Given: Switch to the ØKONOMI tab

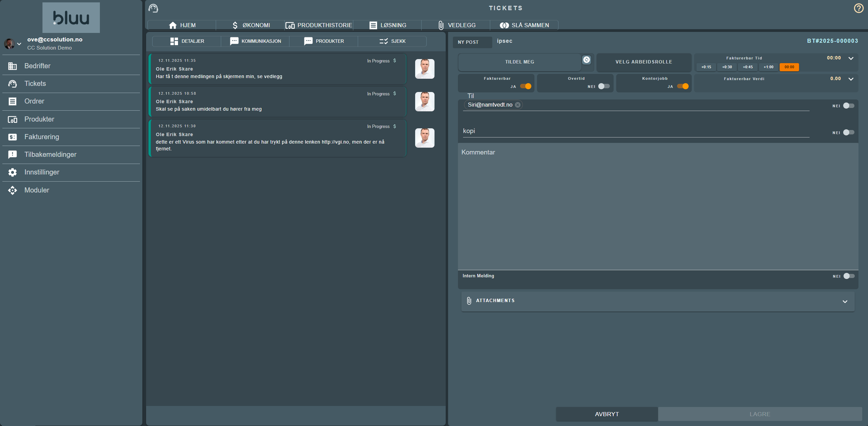Looking at the screenshot, I should tap(250, 25).
